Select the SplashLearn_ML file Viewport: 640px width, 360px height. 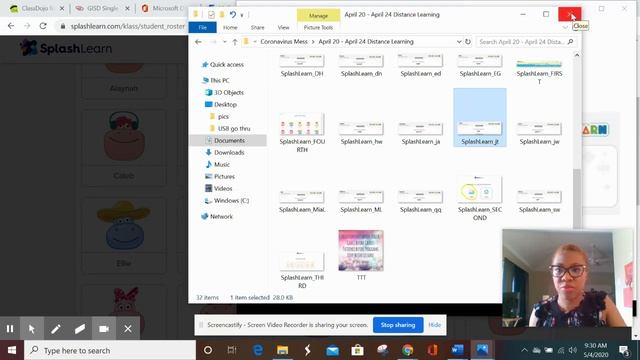click(x=361, y=202)
